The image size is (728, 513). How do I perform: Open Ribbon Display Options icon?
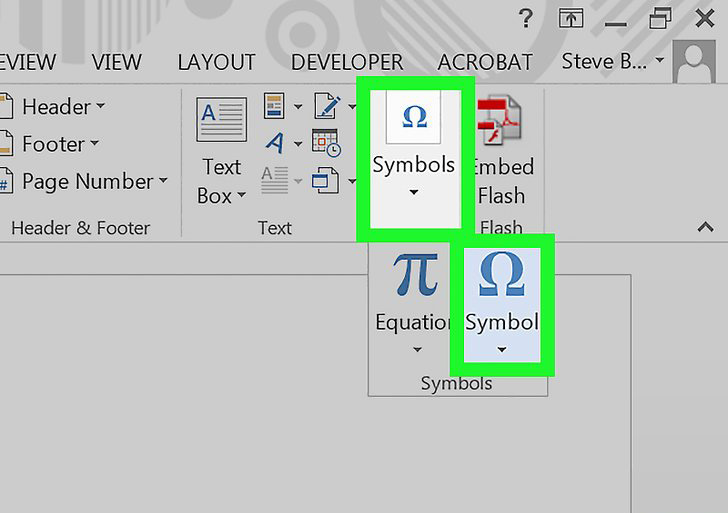pos(571,19)
